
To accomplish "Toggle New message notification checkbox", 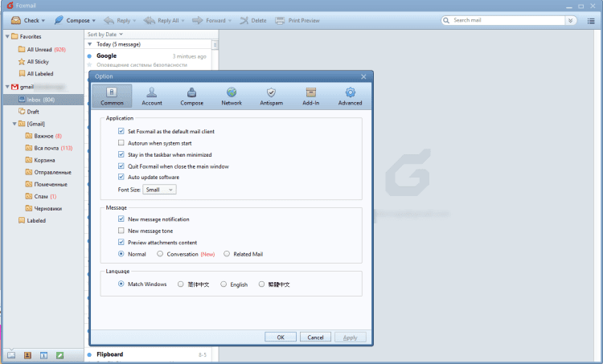I will [121, 219].
